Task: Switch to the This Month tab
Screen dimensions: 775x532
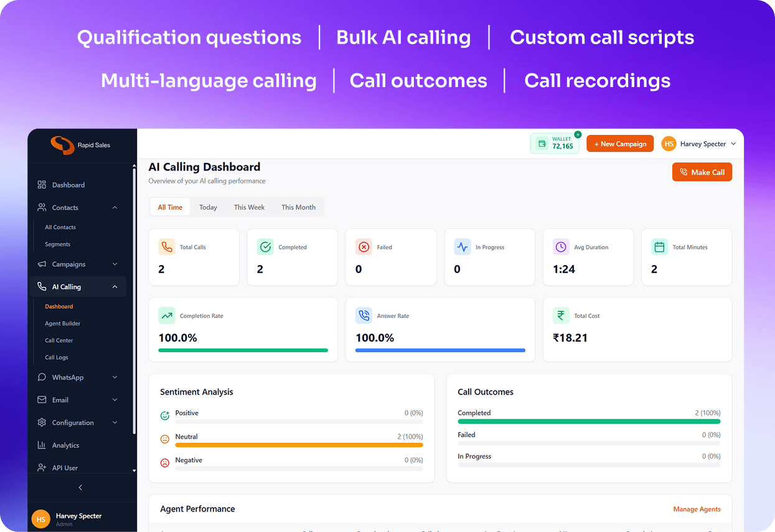Action: pos(298,207)
